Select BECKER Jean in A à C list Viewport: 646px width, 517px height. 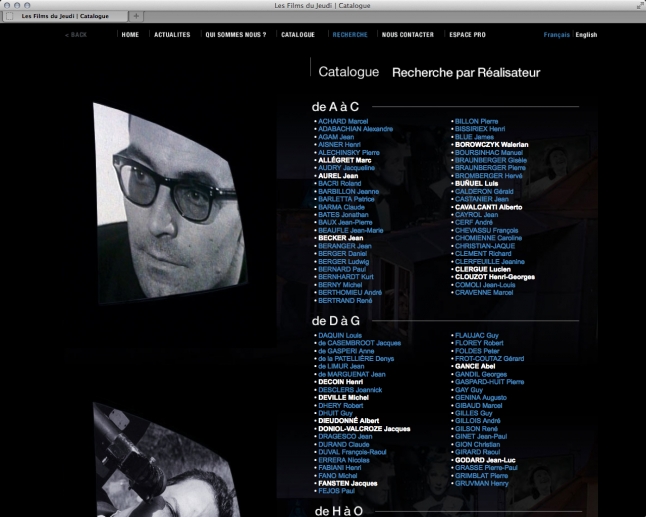(340, 238)
